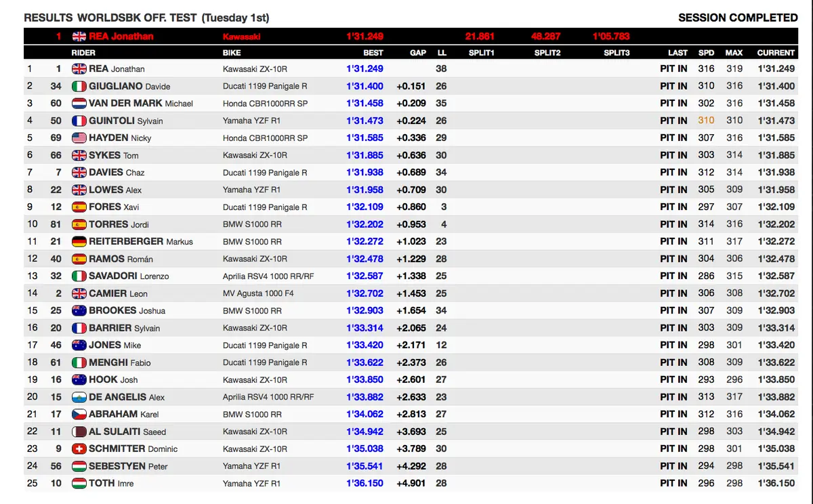Click the French flag next to GUINTOLI Sylvain
Screen dimensions: 813x504
coord(79,121)
